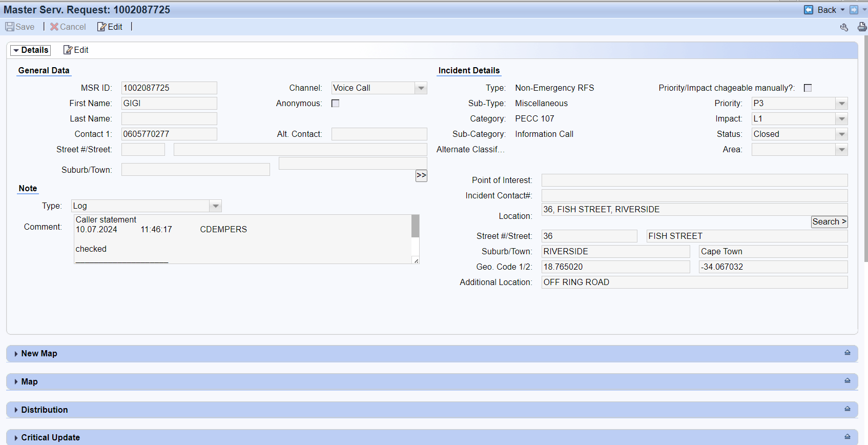Click the PECC 107 category text
Viewport: 868px width, 445px height.
[534, 119]
